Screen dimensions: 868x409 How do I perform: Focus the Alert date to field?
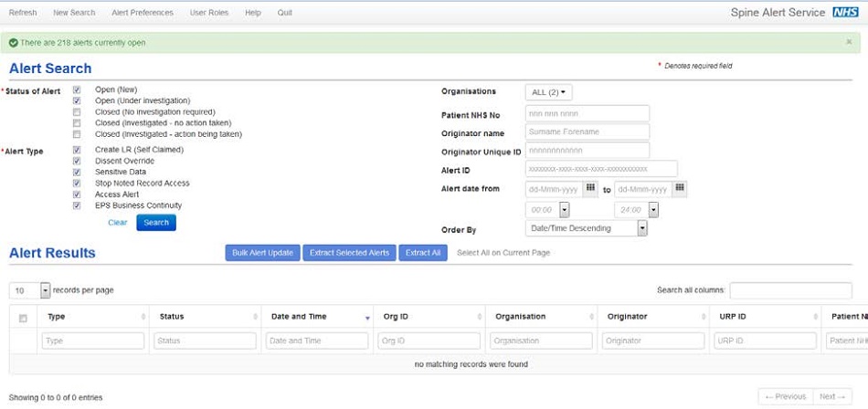[x=643, y=189]
